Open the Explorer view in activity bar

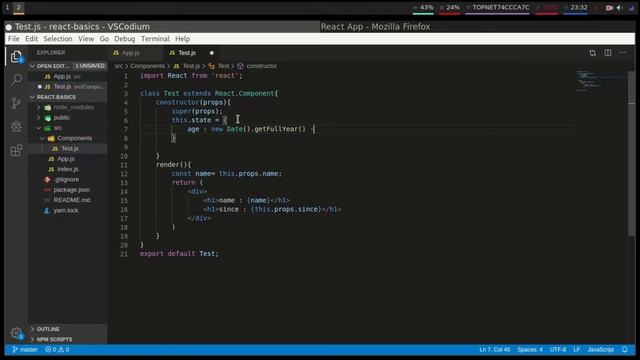point(16,56)
